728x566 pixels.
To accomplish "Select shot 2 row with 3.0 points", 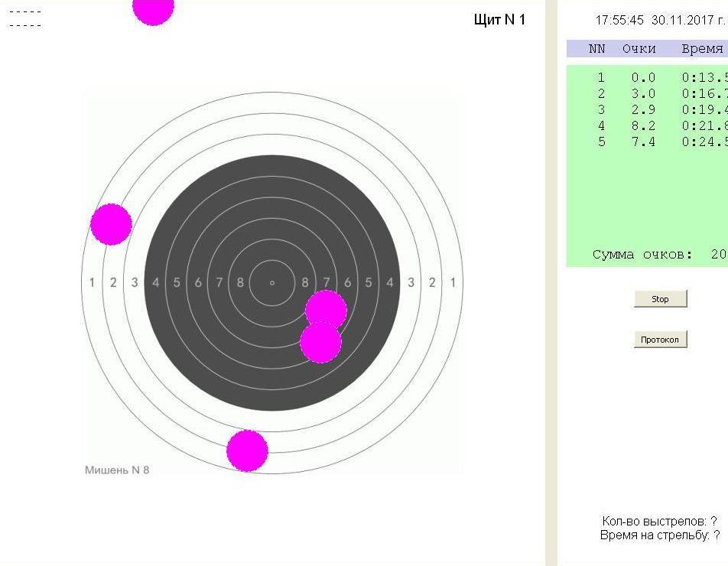I will pos(646,93).
